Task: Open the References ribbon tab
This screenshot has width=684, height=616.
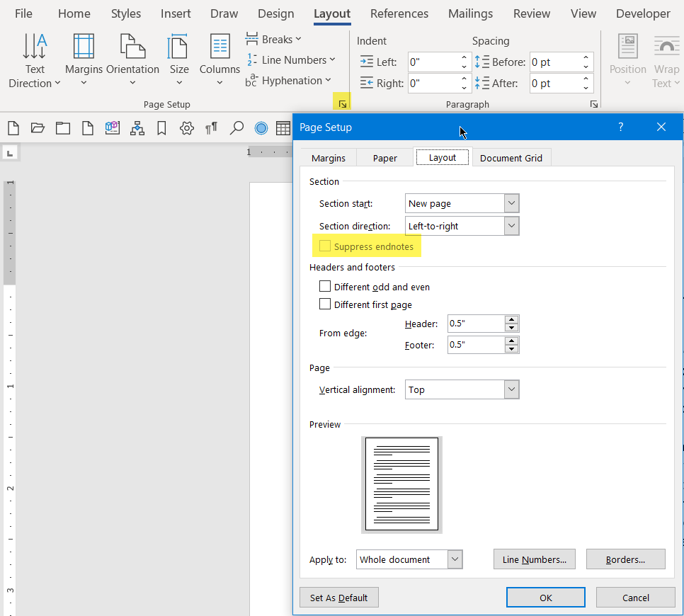Action: [399, 13]
